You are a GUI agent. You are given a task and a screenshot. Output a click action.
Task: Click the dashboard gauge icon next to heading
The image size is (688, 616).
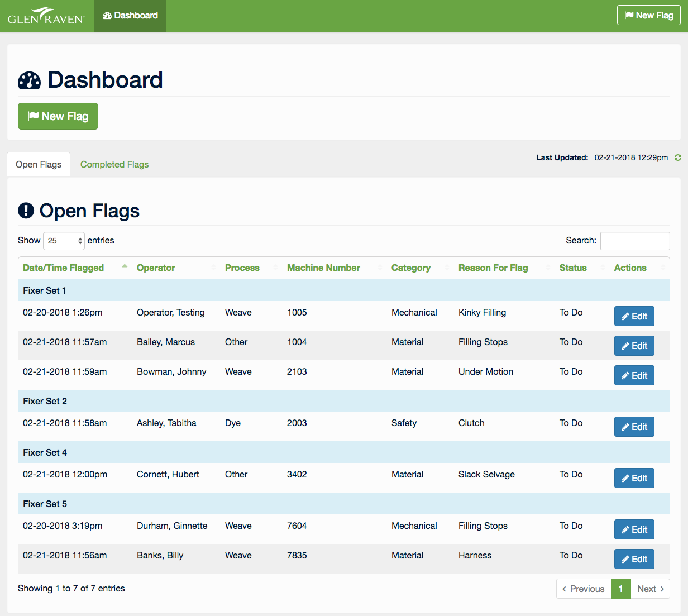click(29, 80)
